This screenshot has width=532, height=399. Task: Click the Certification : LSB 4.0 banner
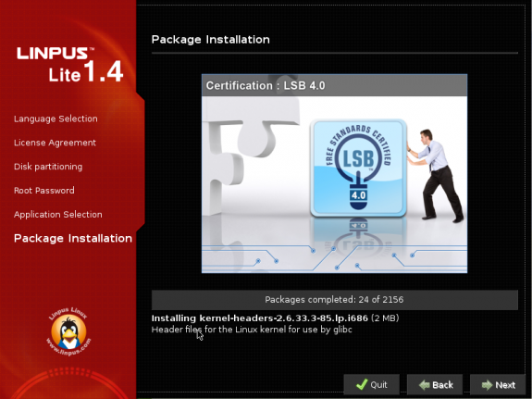[335, 85]
